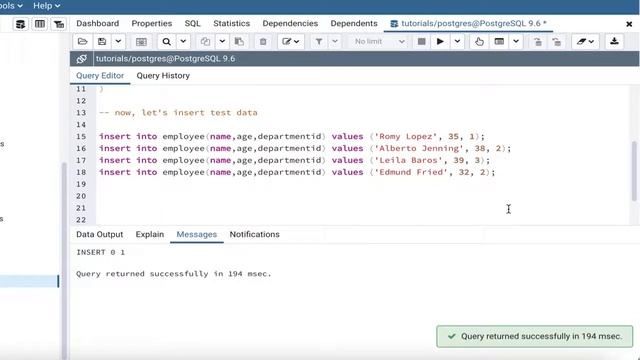Viewport: 640px width, 360px height.
Task: Click the Filtered Rows icon in browser toolbar
Action: tap(59, 24)
